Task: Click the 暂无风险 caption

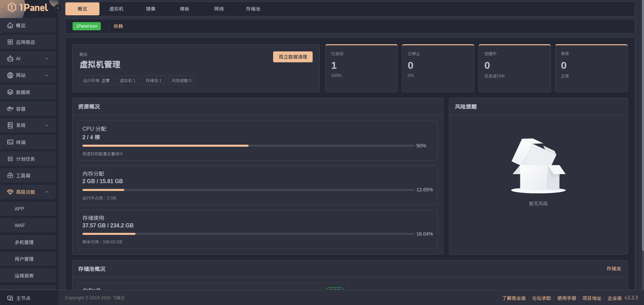Action: click(538, 204)
